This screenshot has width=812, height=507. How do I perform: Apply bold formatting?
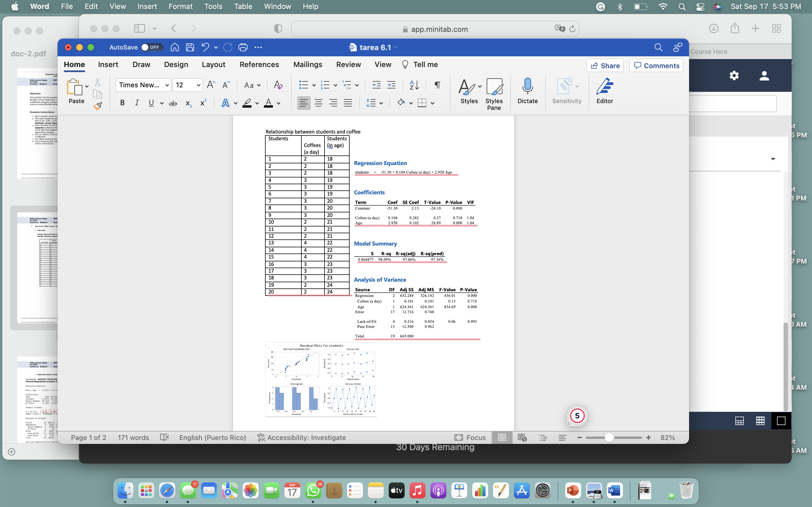click(x=122, y=103)
